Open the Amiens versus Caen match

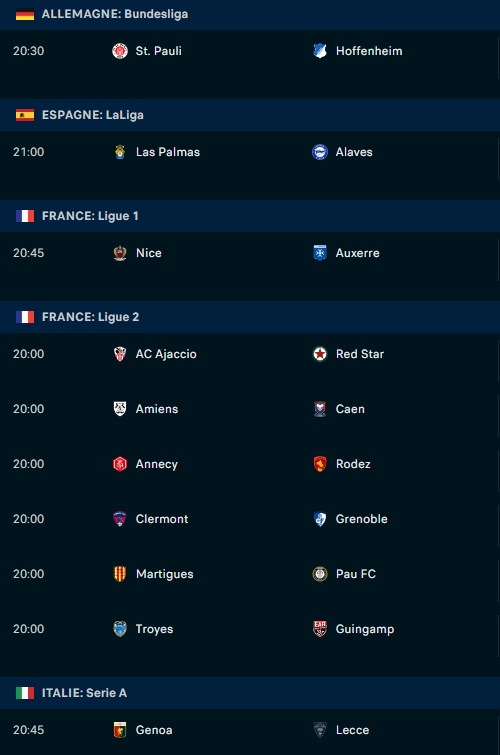tap(250, 409)
